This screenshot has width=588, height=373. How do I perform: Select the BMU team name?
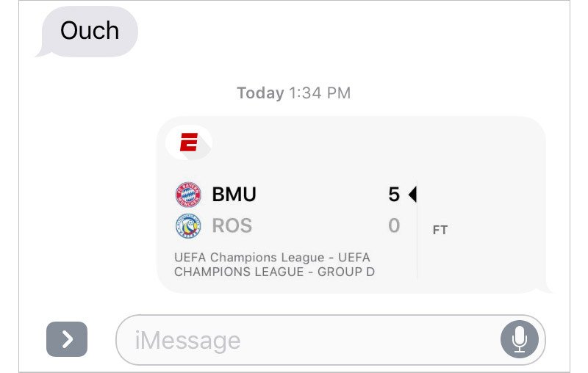click(234, 195)
